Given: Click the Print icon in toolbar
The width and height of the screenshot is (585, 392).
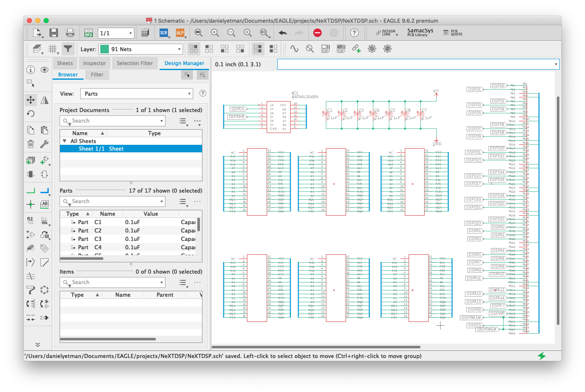Looking at the screenshot, I should (x=70, y=33).
